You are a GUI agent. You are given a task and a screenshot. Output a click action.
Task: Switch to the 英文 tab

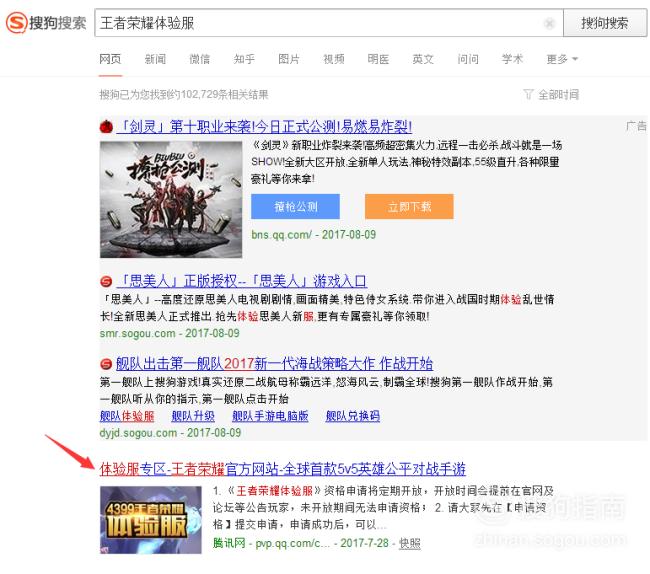pos(423,59)
